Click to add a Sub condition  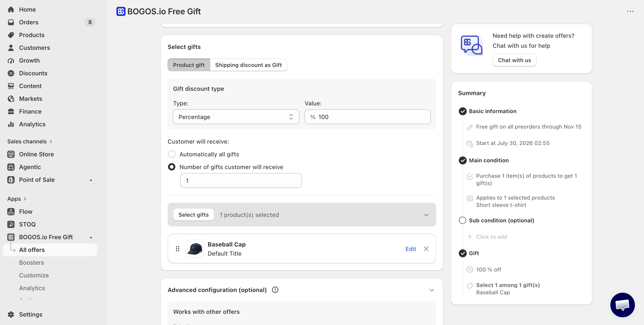click(x=491, y=237)
